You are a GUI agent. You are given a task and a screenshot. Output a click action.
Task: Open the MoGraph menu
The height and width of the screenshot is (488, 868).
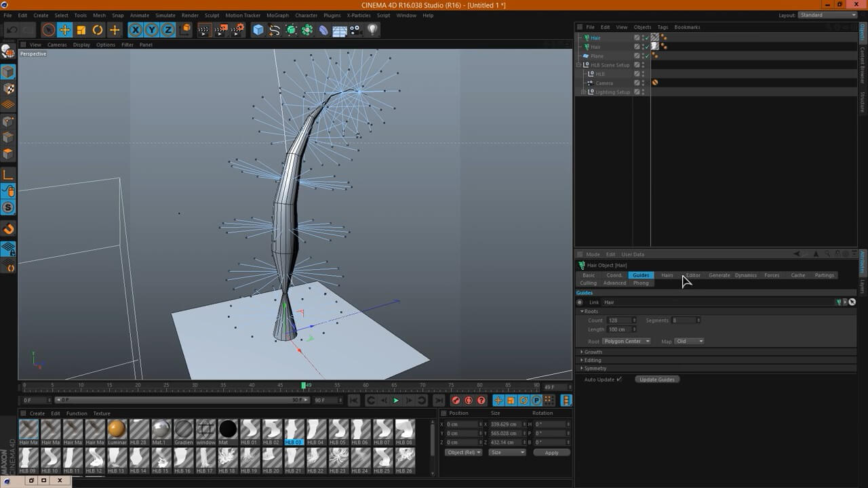tap(277, 15)
